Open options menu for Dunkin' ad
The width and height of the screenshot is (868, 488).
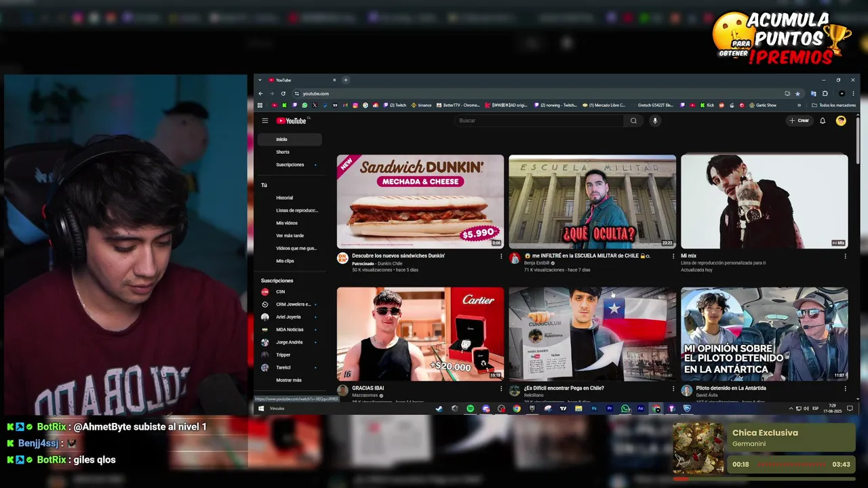[x=501, y=256]
